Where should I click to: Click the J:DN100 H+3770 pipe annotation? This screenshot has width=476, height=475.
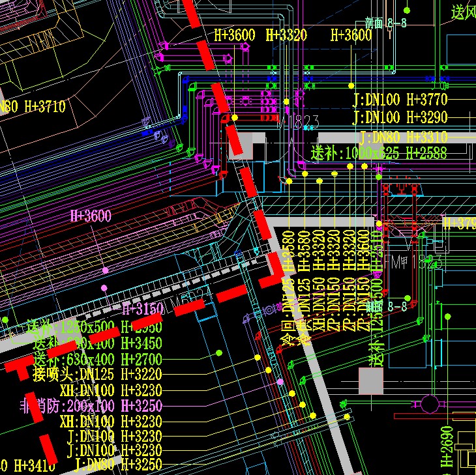click(x=400, y=100)
